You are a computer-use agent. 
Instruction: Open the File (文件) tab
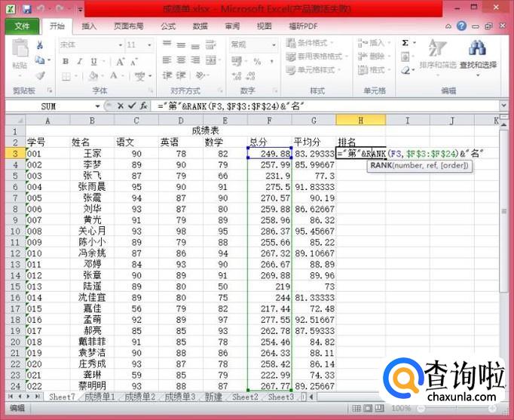coord(23,26)
